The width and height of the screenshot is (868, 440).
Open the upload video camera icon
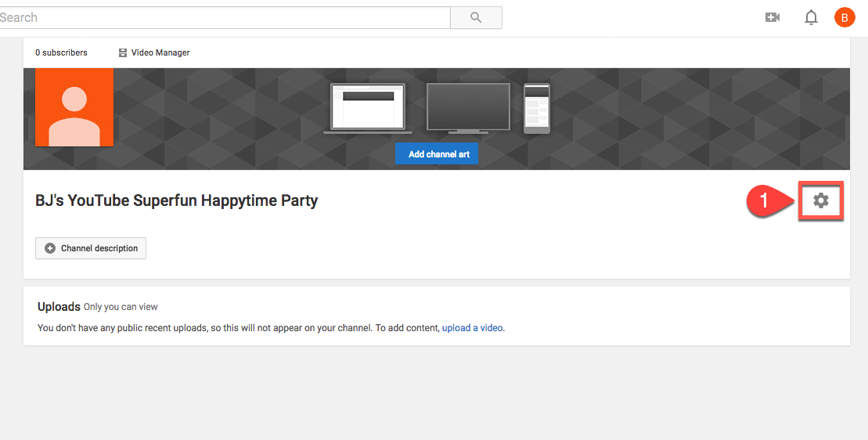click(773, 18)
